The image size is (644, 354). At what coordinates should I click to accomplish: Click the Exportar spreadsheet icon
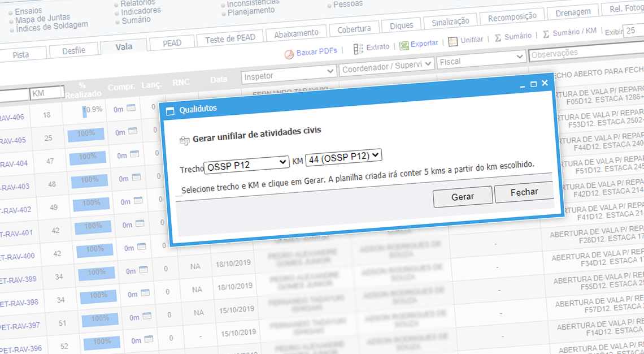(404, 45)
